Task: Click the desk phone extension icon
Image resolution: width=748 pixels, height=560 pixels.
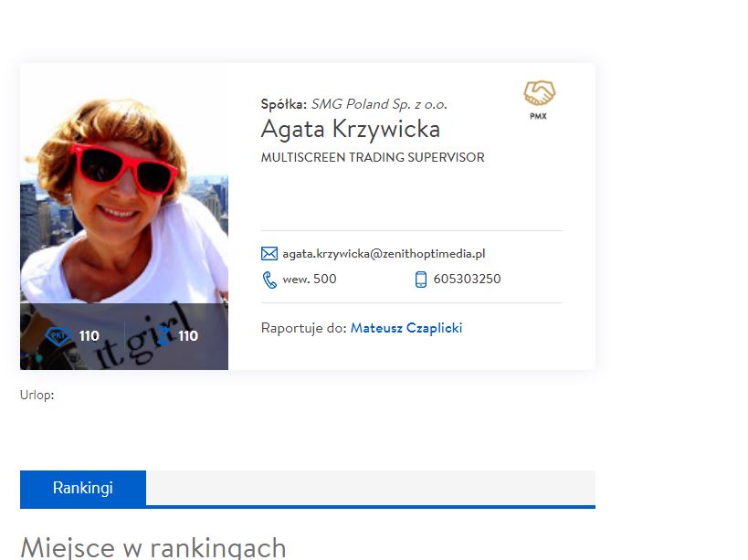Action: (x=269, y=280)
